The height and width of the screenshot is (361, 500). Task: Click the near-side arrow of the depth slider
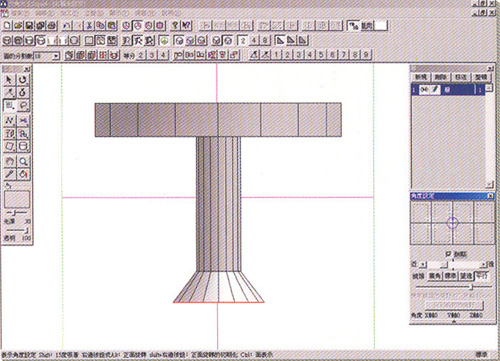(423, 265)
